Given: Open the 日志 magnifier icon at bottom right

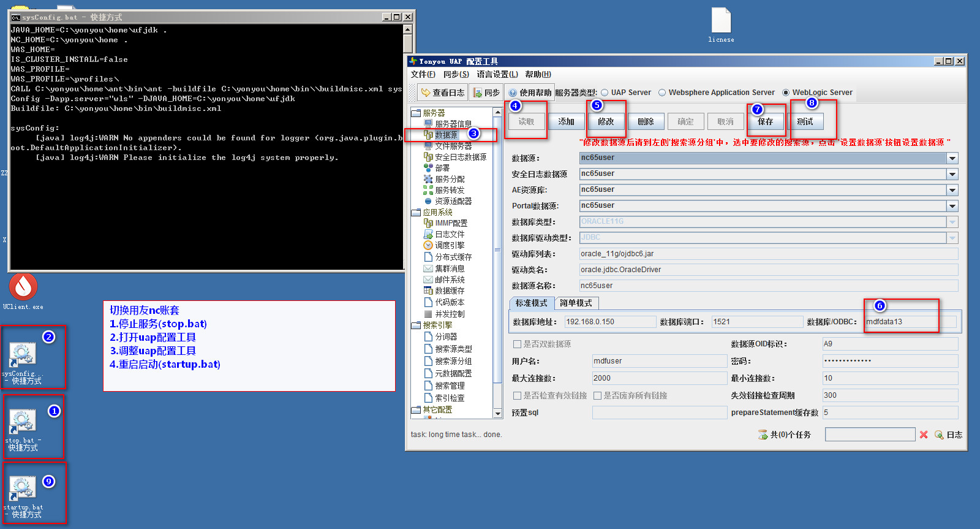Looking at the screenshot, I should [x=939, y=435].
